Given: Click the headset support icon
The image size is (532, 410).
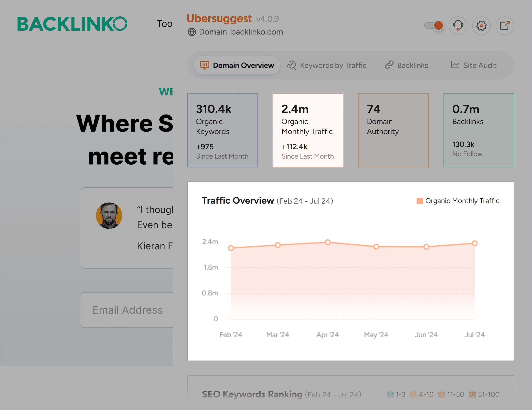Looking at the screenshot, I should [458, 26].
